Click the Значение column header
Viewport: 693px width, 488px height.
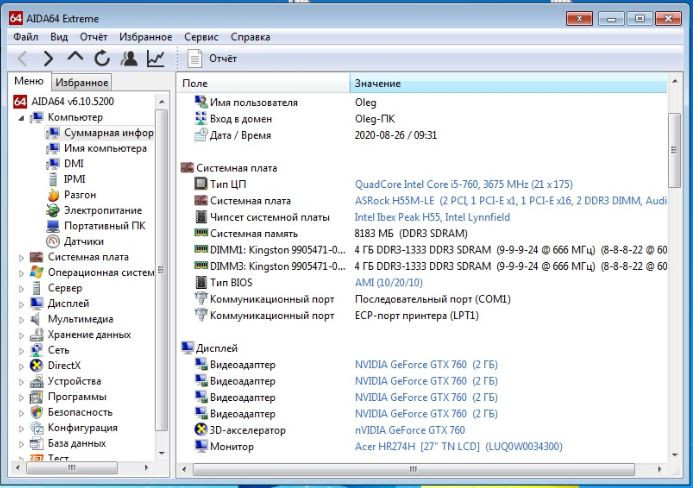click(x=376, y=83)
